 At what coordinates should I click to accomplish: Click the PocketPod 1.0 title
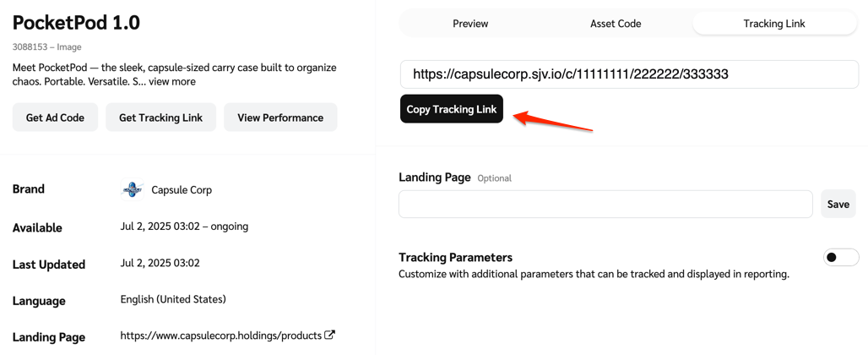tap(77, 22)
